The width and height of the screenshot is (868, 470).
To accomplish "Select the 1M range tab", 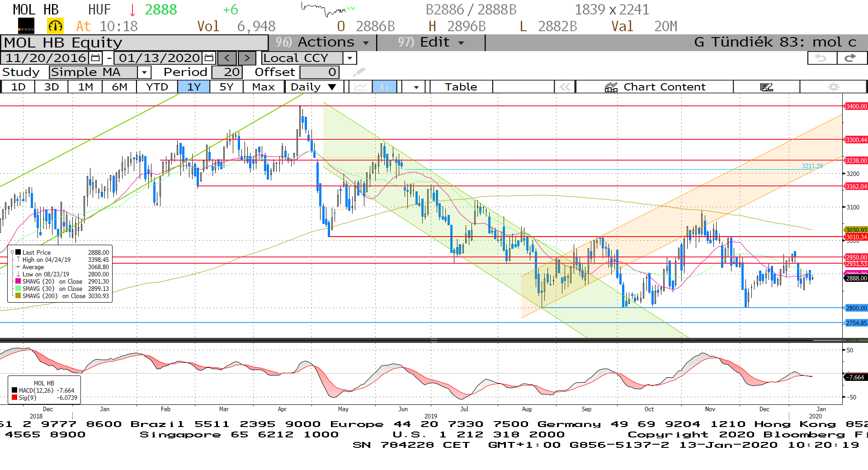I will (x=85, y=87).
